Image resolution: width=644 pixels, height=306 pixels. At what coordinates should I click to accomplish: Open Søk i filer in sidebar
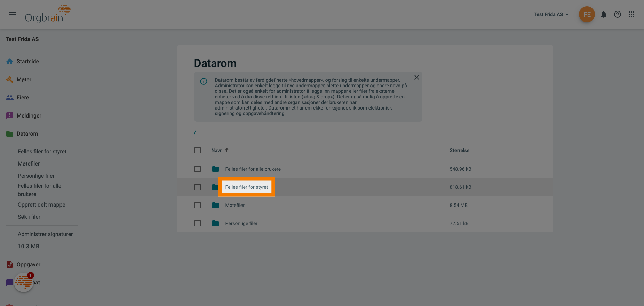tap(29, 217)
